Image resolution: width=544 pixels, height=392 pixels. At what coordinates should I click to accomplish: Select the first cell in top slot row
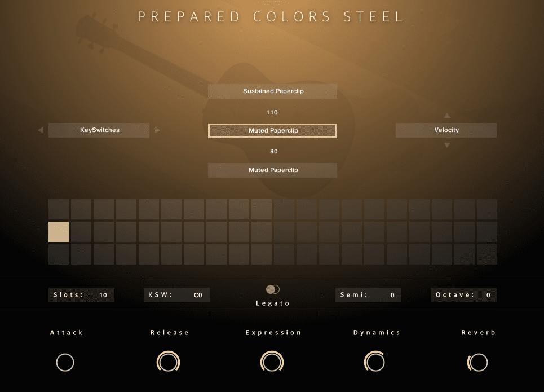59,209
